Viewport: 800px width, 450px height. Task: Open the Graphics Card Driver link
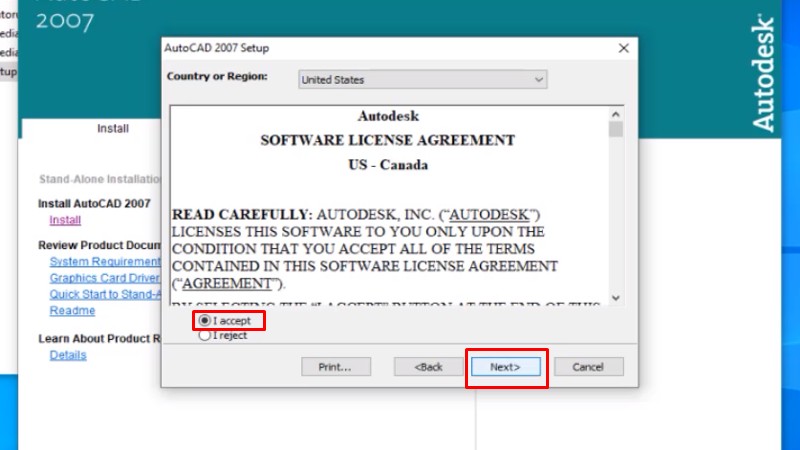[104, 278]
